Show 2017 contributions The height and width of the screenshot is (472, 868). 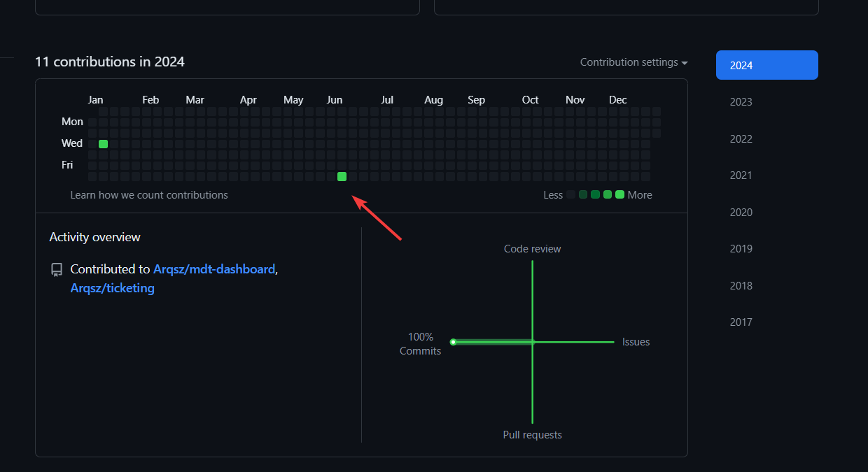[741, 322]
